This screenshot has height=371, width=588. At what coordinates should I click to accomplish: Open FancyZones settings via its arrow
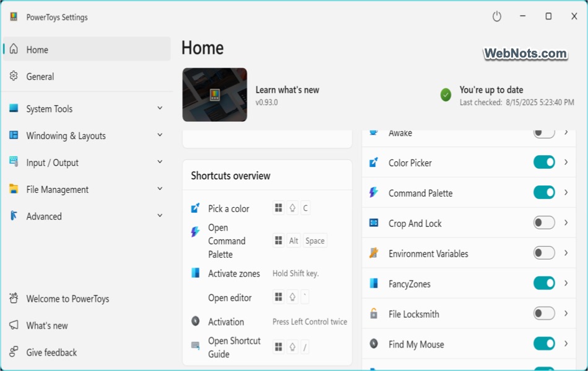coord(566,283)
